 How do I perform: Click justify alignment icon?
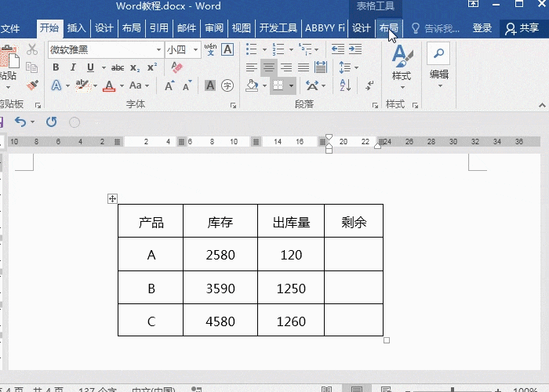304,67
